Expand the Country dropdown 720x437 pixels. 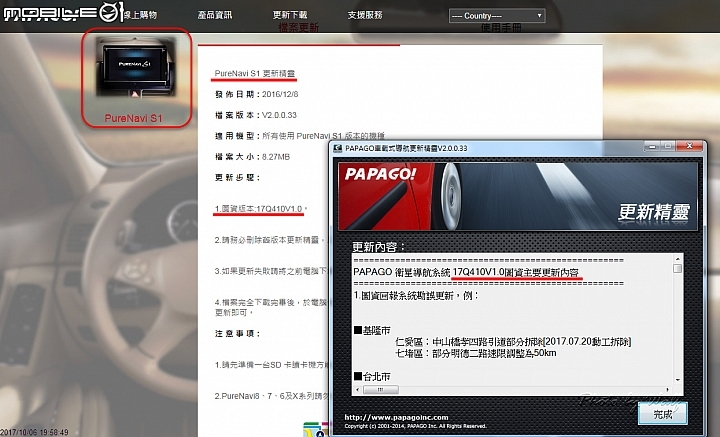(x=497, y=16)
